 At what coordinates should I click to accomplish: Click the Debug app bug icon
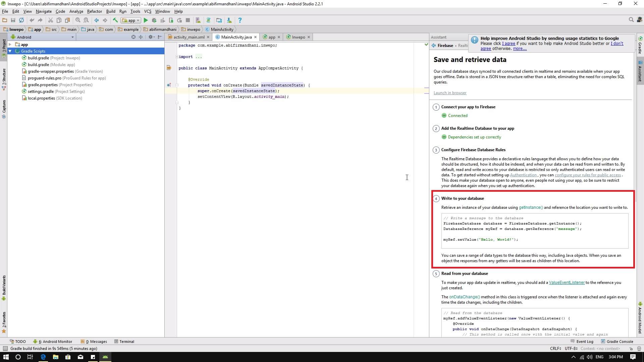pyautogui.click(x=154, y=20)
